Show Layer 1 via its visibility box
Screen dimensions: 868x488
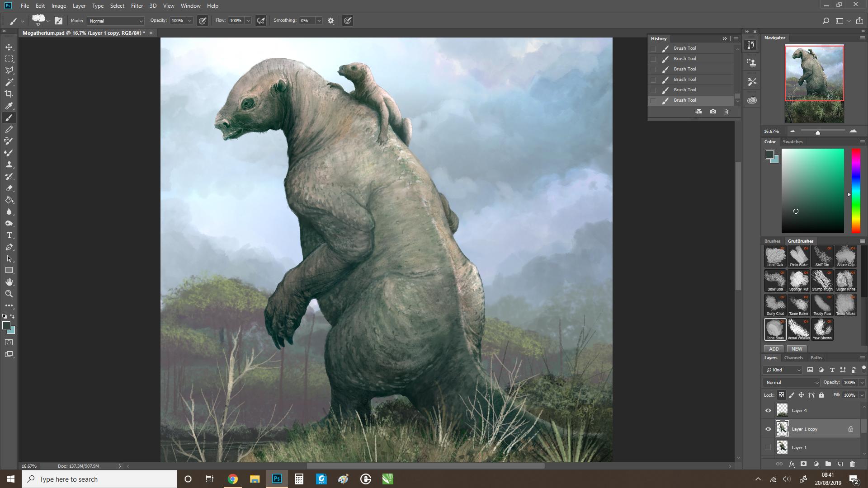[x=768, y=448]
